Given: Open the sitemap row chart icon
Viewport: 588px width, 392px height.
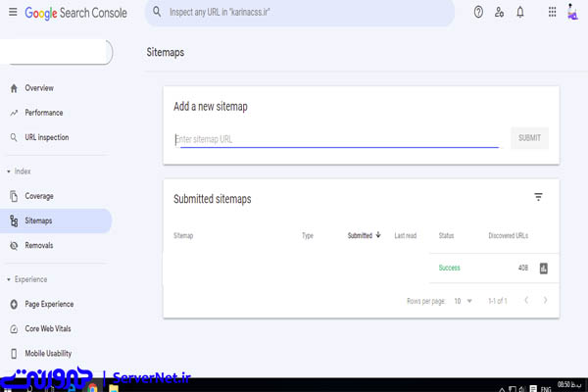Looking at the screenshot, I should 543,268.
